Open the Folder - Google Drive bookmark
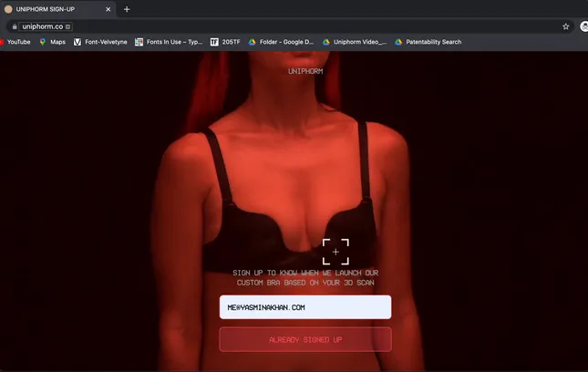588x372 pixels. point(282,42)
